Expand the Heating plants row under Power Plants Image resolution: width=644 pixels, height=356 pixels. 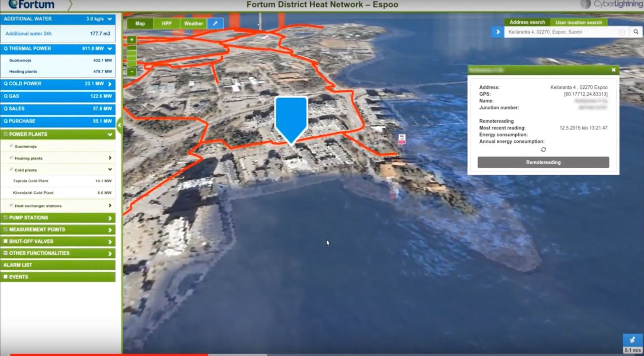click(110, 158)
